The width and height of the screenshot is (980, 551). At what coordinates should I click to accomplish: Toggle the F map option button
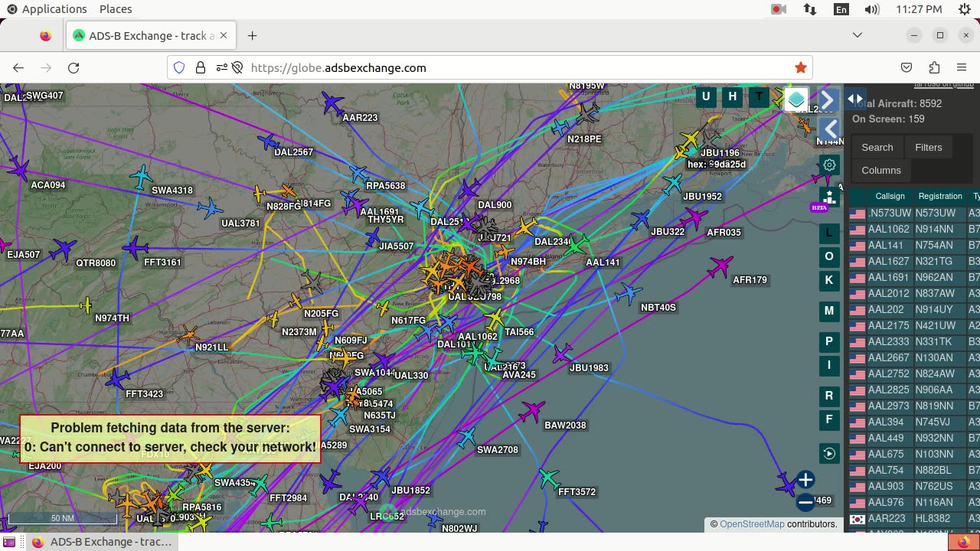coord(829,419)
